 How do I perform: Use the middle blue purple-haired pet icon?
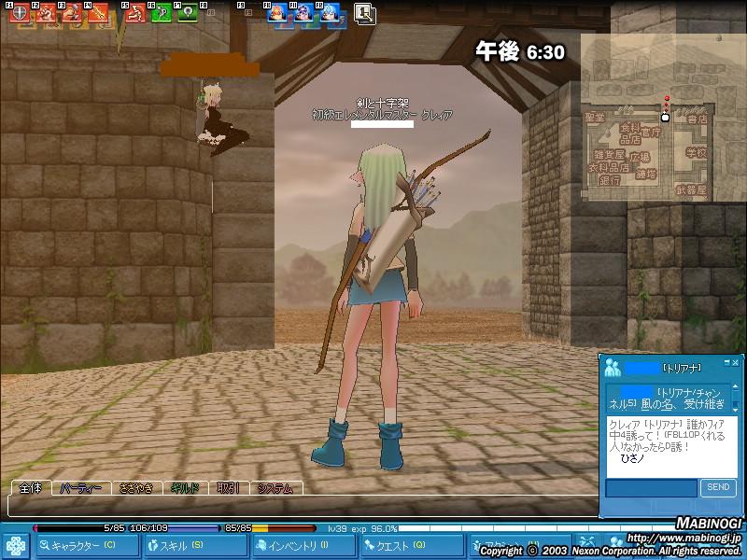(x=303, y=13)
